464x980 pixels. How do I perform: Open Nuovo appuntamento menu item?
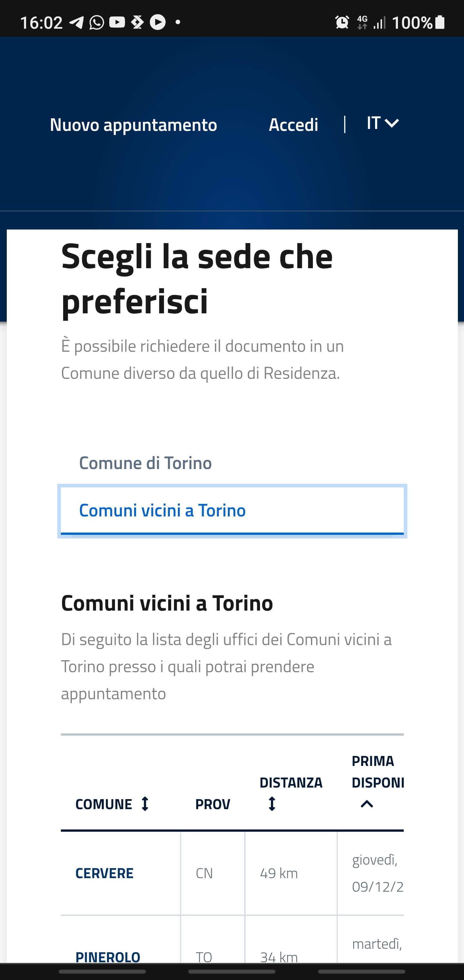(133, 125)
